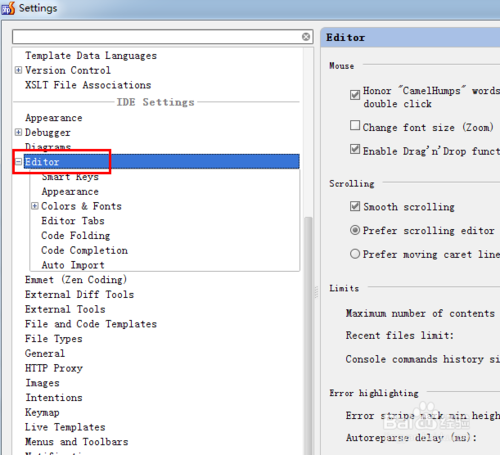The image size is (500, 455).
Task: Expand the Version Control node
Action: click(18, 70)
